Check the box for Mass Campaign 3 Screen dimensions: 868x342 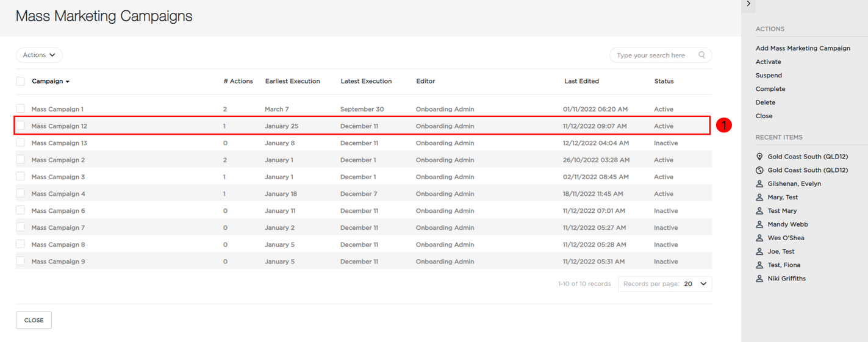point(20,176)
